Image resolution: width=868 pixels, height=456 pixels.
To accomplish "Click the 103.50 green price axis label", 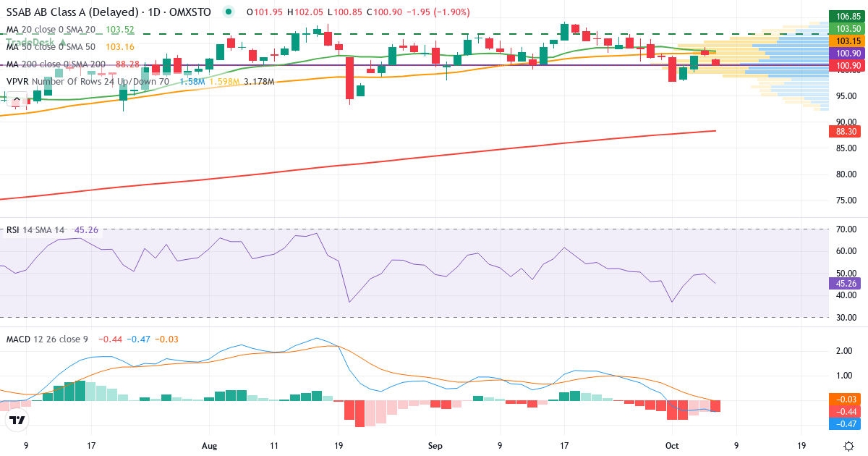I will tap(848, 28).
